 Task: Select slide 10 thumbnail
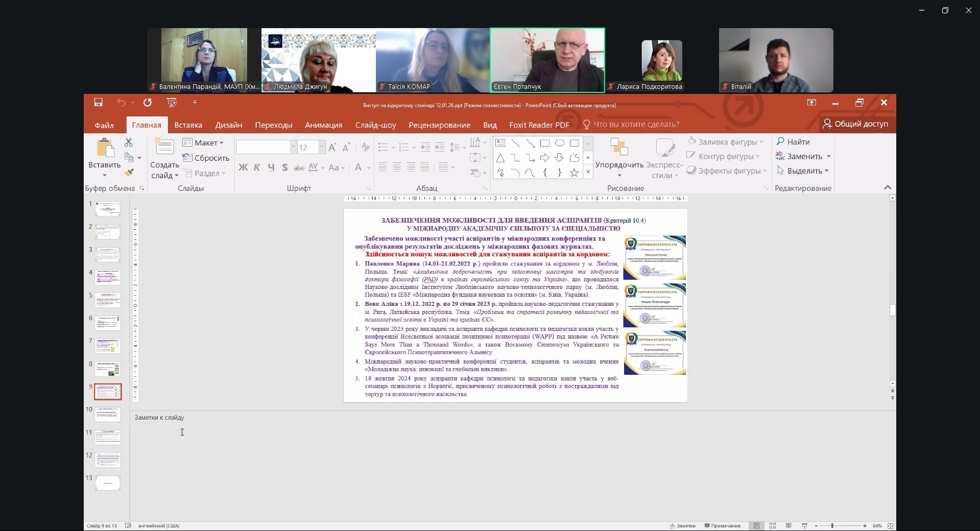click(x=108, y=414)
